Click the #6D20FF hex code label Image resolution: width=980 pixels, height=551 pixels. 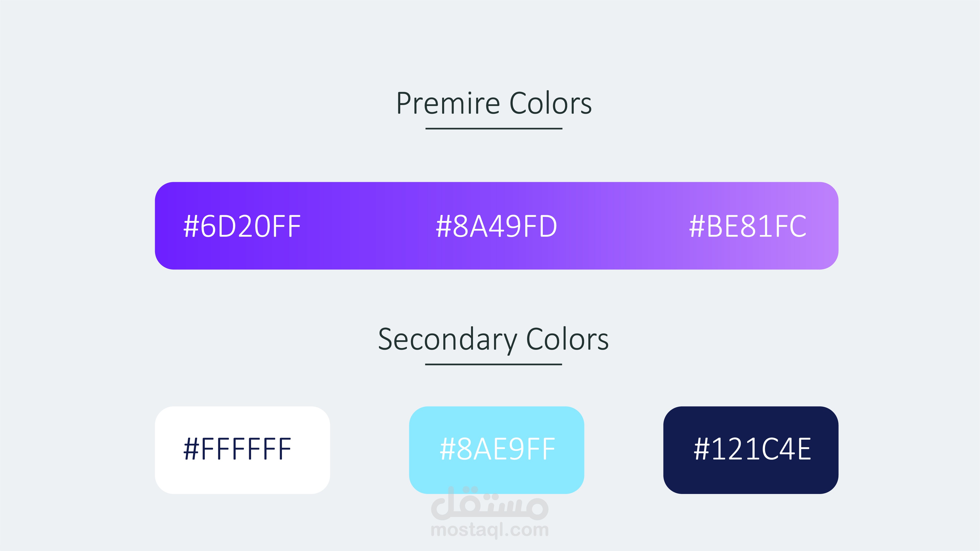[242, 226]
